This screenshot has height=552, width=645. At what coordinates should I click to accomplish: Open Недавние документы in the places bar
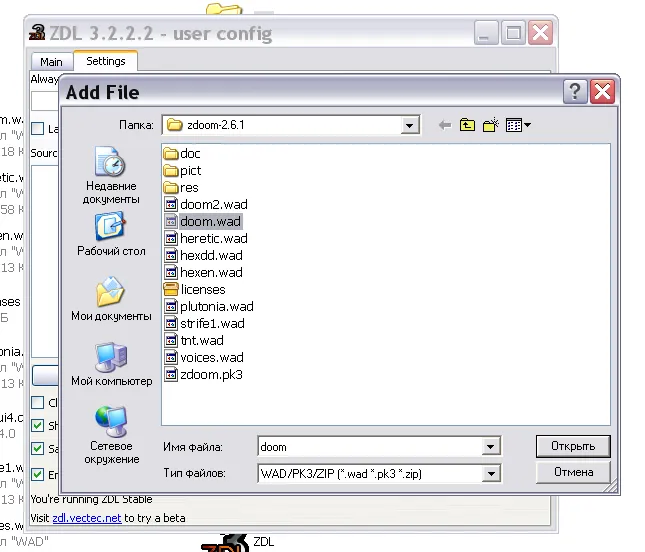111,174
